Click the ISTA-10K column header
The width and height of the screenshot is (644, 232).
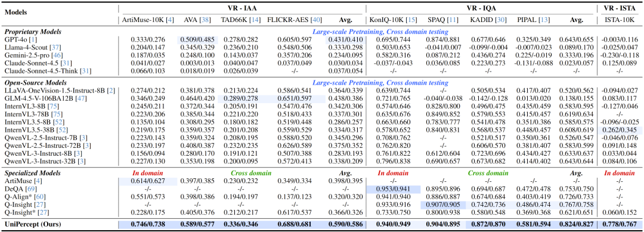tap(619, 20)
